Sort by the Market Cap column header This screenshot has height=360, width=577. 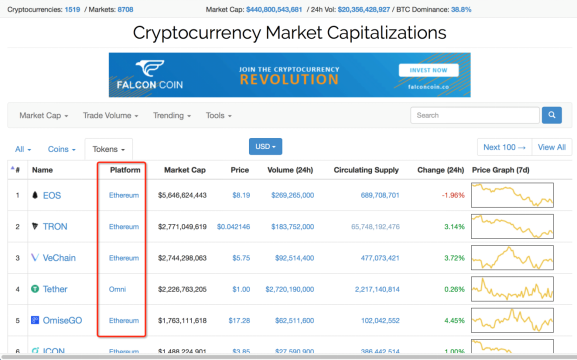click(x=185, y=170)
